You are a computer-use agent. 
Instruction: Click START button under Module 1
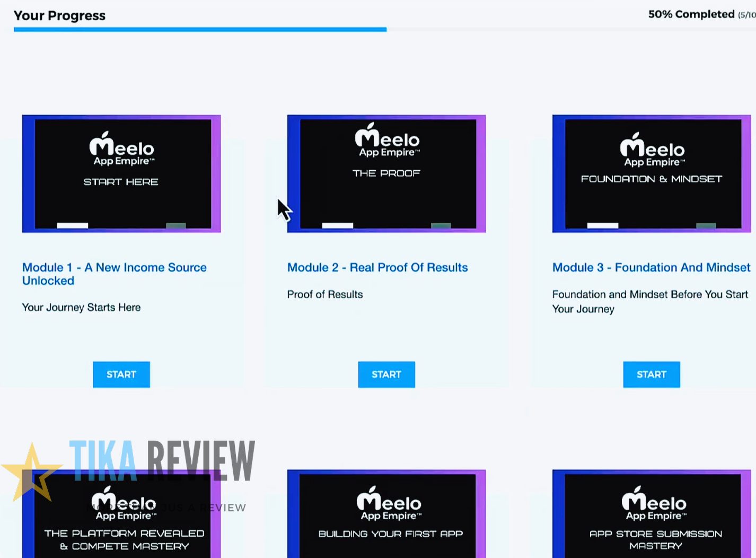click(x=121, y=374)
